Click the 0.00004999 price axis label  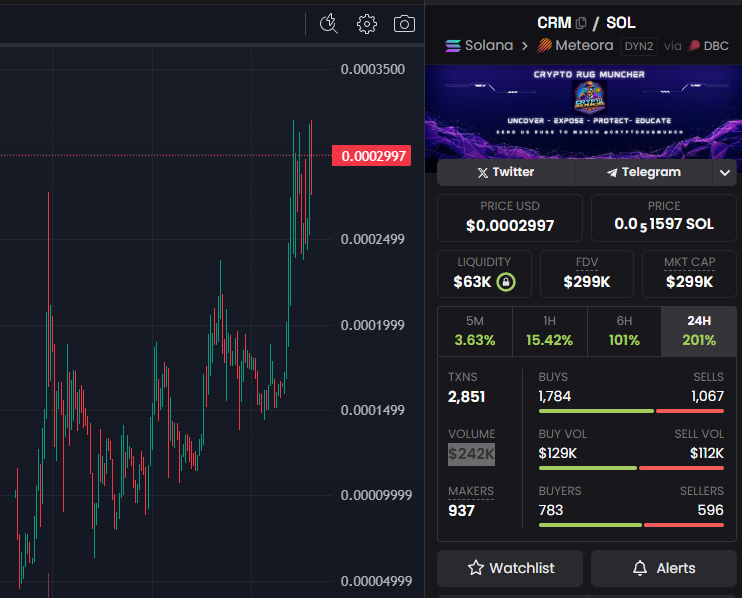377,581
